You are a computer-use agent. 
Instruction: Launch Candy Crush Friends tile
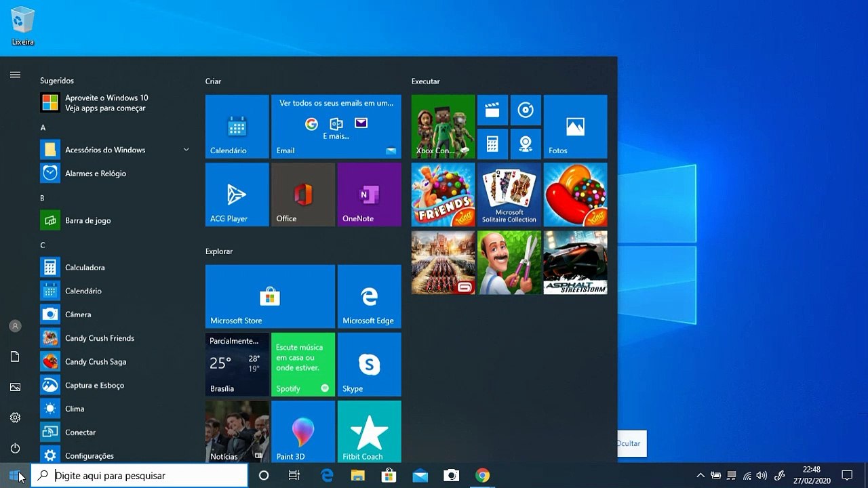pyautogui.click(x=443, y=195)
